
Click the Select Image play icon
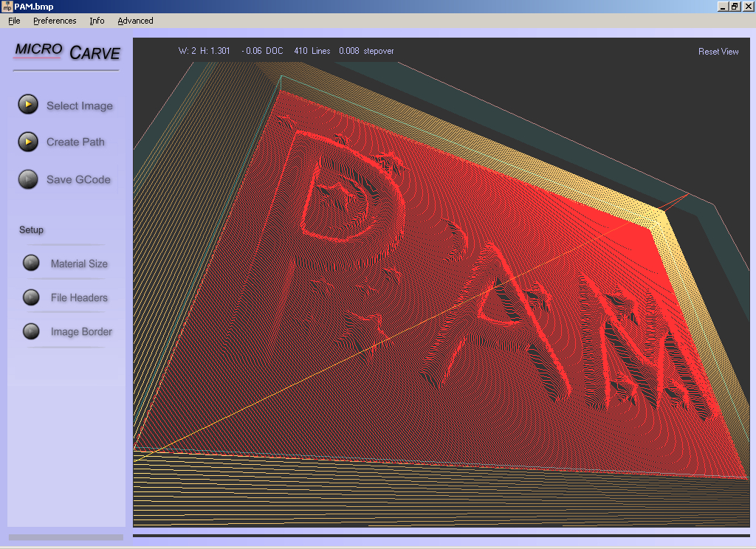click(x=28, y=104)
